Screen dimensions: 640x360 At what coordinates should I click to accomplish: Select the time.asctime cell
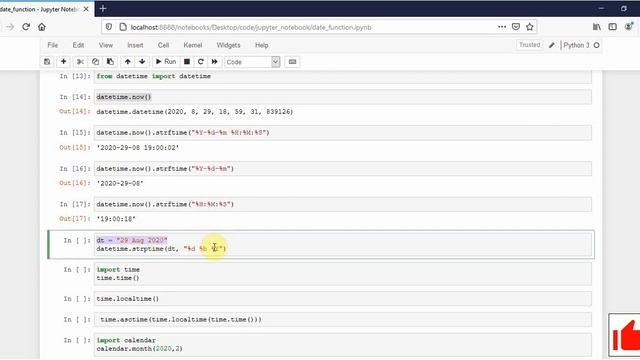point(342,320)
